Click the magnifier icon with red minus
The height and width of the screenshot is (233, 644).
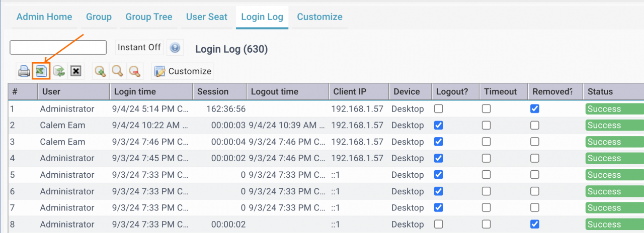point(134,71)
